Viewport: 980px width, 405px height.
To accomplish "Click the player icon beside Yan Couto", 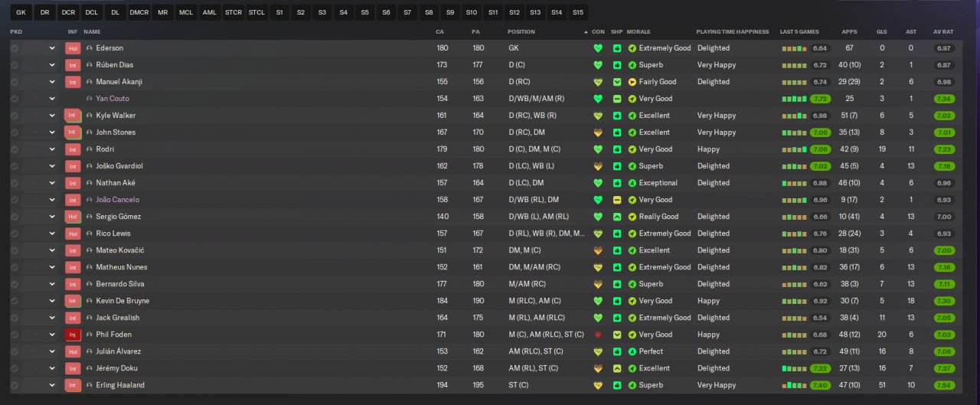I will (x=90, y=99).
